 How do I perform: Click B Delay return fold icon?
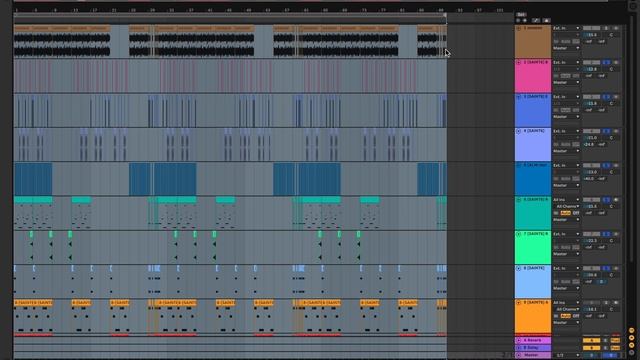(519, 348)
